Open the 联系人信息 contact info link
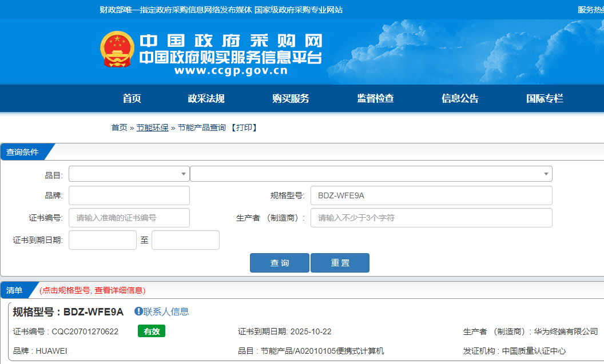The image size is (604, 364). click(x=166, y=311)
